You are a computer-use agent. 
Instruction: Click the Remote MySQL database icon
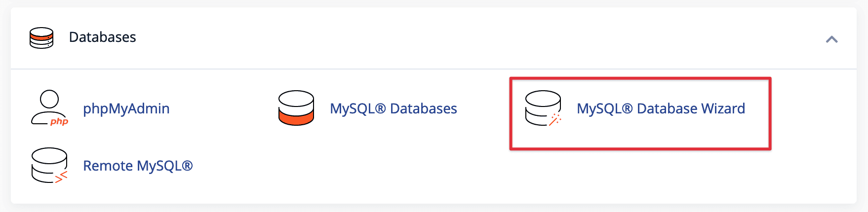(x=49, y=165)
